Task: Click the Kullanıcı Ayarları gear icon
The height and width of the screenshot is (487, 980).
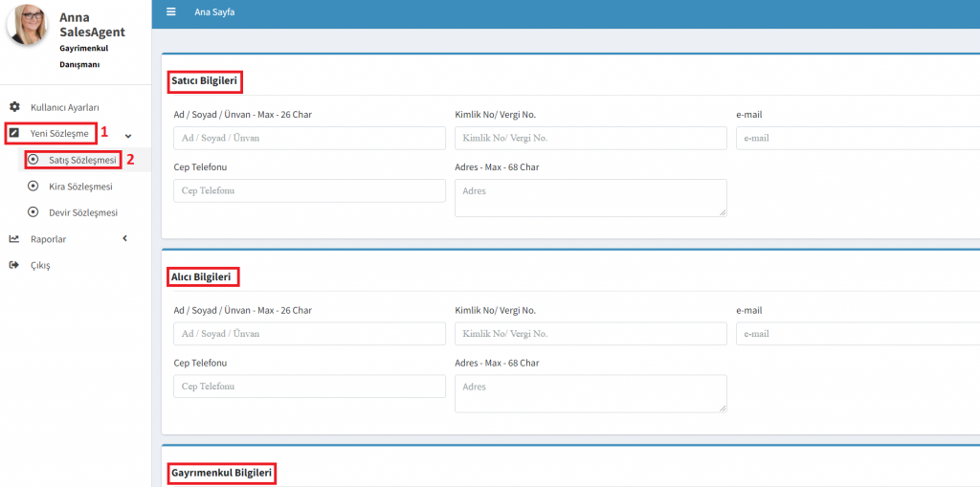Action: click(x=14, y=107)
